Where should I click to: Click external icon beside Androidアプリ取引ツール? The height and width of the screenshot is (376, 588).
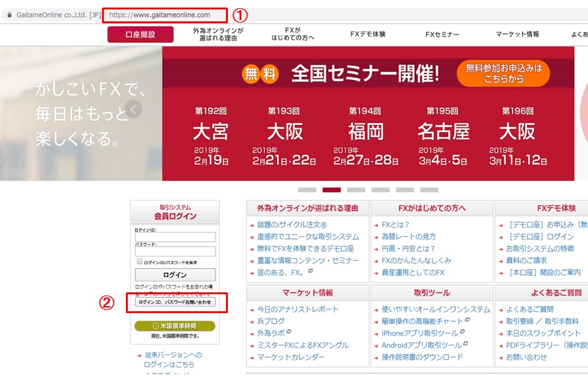tap(465, 343)
